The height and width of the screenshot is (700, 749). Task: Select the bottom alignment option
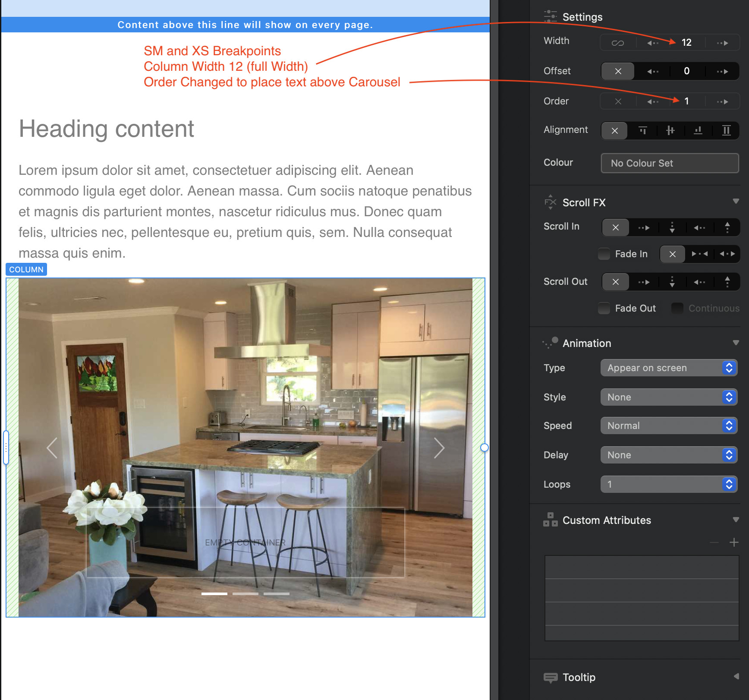pos(698,130)
